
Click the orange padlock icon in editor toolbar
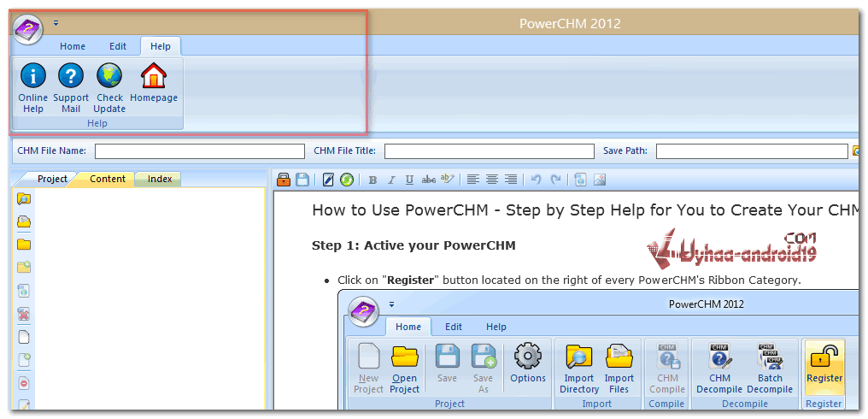[x=284, y=179]
